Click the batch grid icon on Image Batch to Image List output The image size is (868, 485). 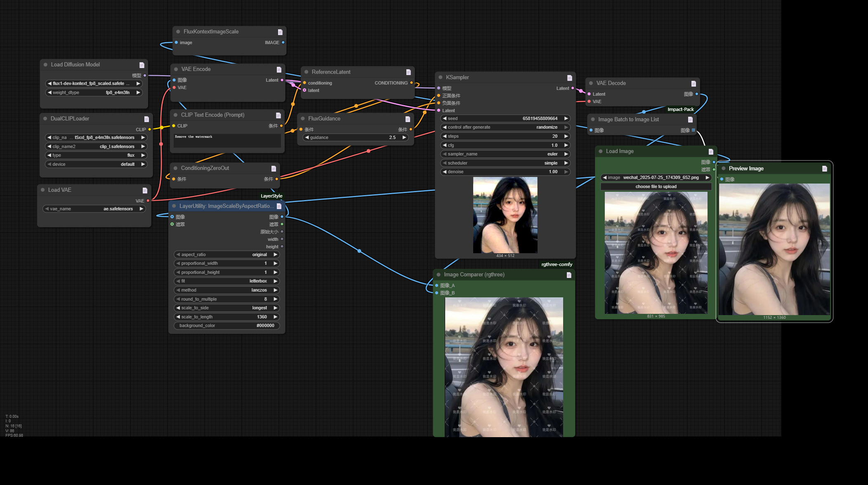click(693, 129)
